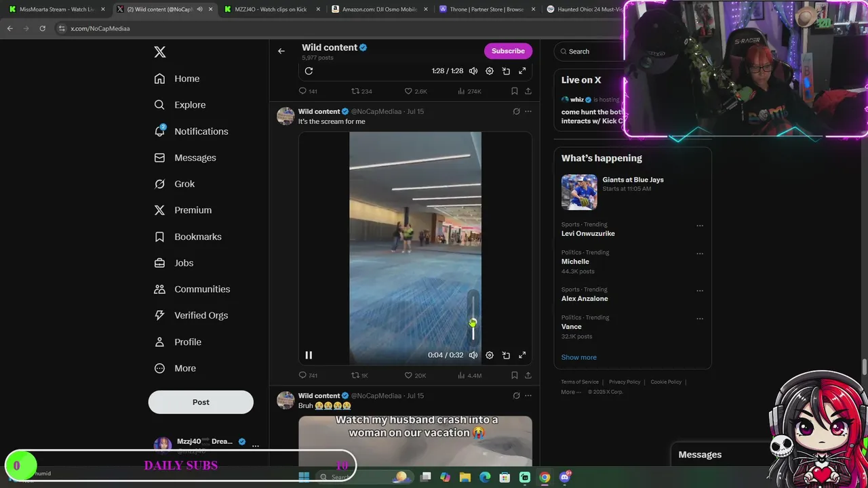Open Premium in the sidebar

pos(183,210)
